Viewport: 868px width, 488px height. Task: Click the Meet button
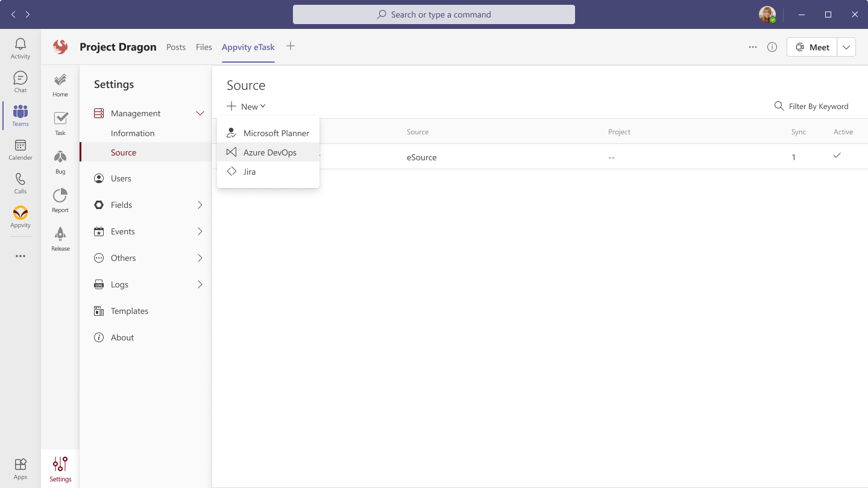[x=812, y=47]
